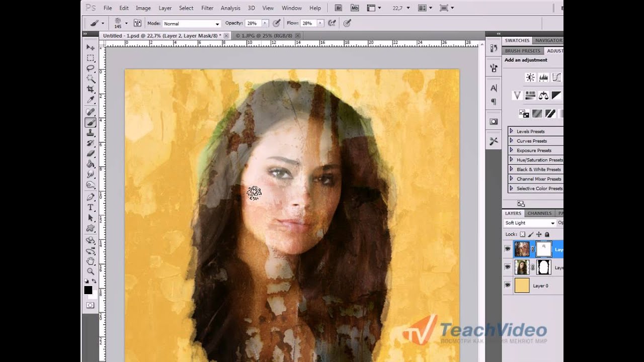Add a Levels adjustment

click(x=543, y=77)
